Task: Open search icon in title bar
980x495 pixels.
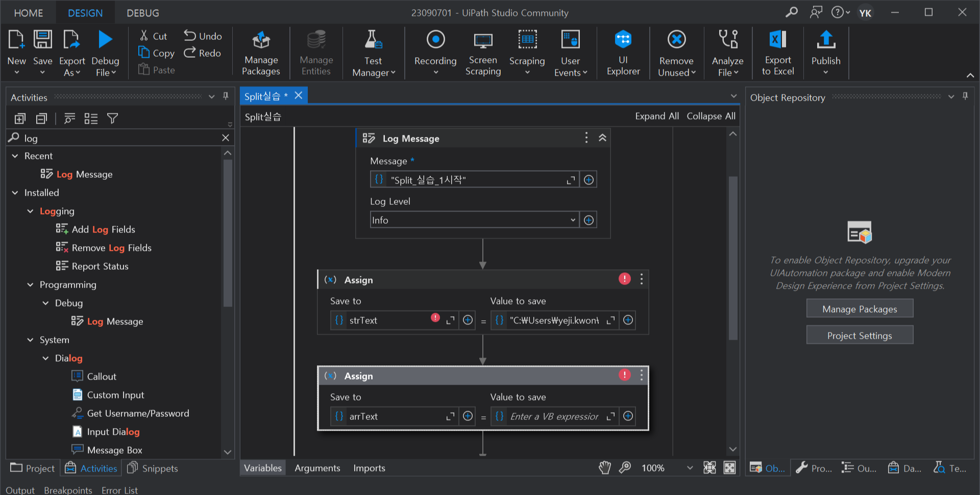Action: click(x=792, y=12)
